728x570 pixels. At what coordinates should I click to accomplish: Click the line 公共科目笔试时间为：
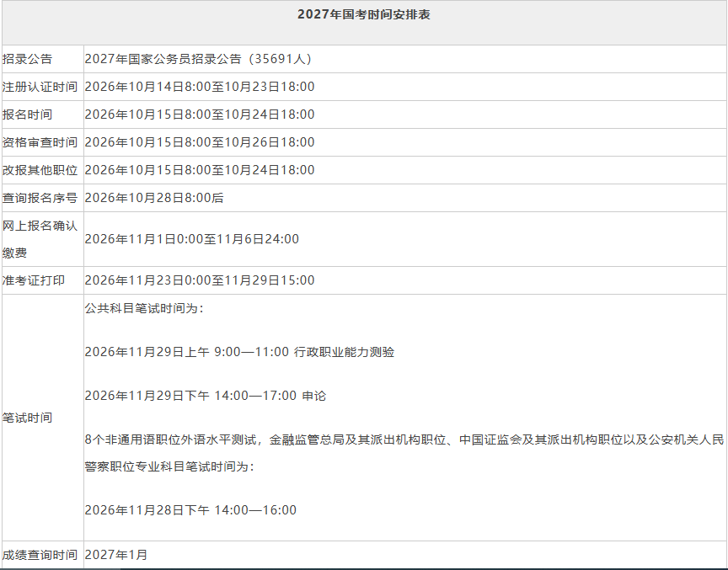(x=144, y=308)
